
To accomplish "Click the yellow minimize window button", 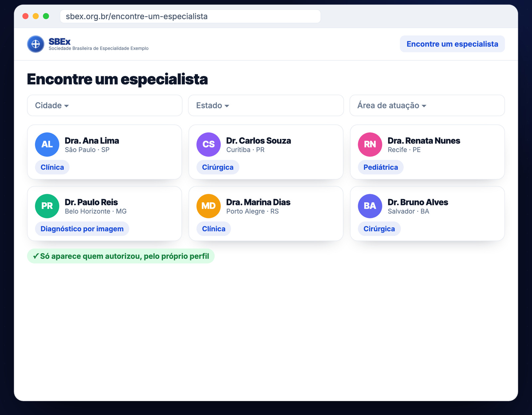I will click(x=36, y=16).
